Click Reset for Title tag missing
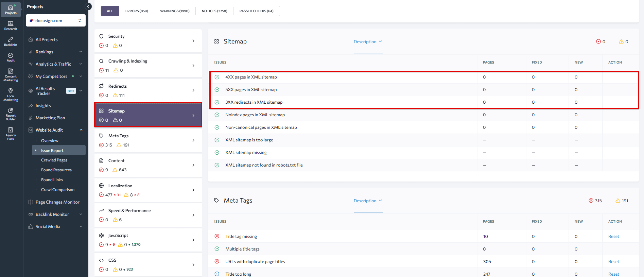 click(613, 237)
